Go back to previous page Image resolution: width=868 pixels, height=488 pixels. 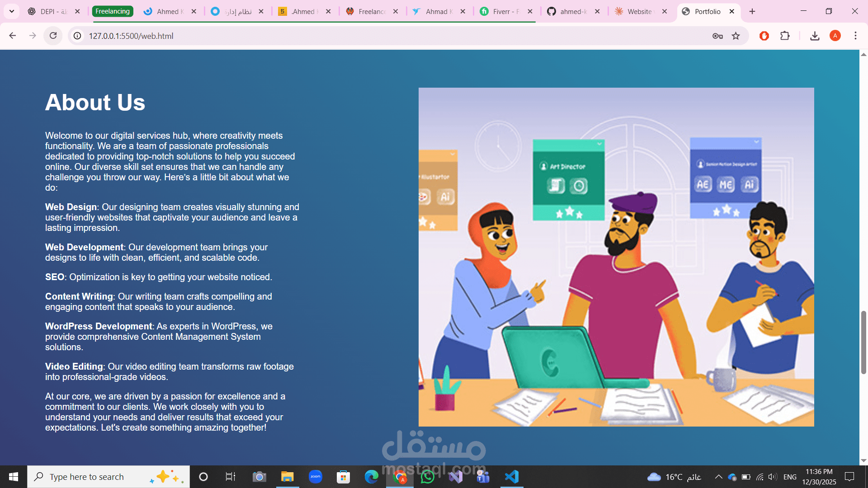(13, 36)
